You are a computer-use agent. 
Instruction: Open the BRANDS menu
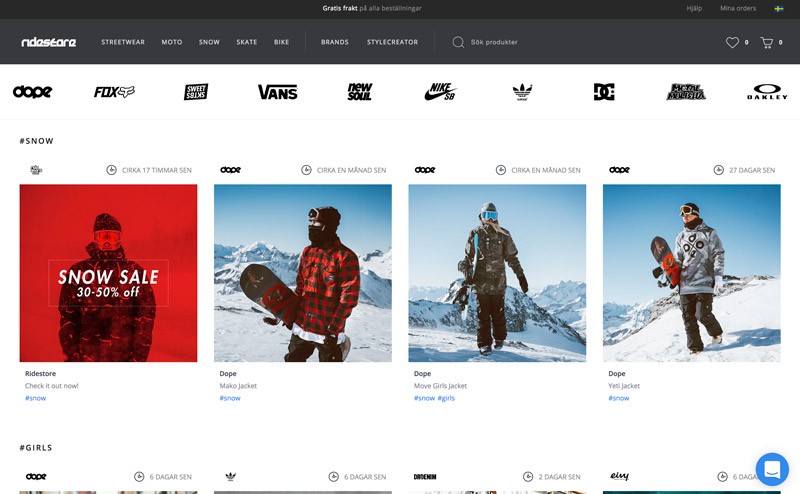(x=335, y=42)
